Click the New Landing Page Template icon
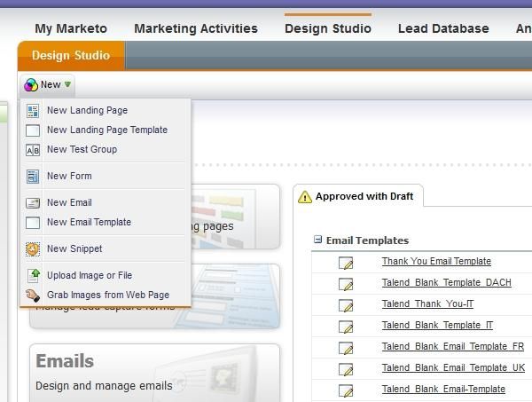532x402 pixels. click(x=33, y=130)
